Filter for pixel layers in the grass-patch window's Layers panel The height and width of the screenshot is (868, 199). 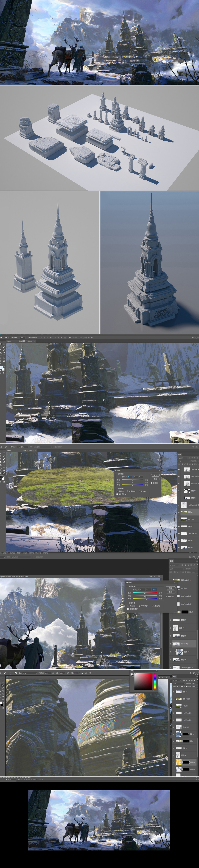(190, 458)
